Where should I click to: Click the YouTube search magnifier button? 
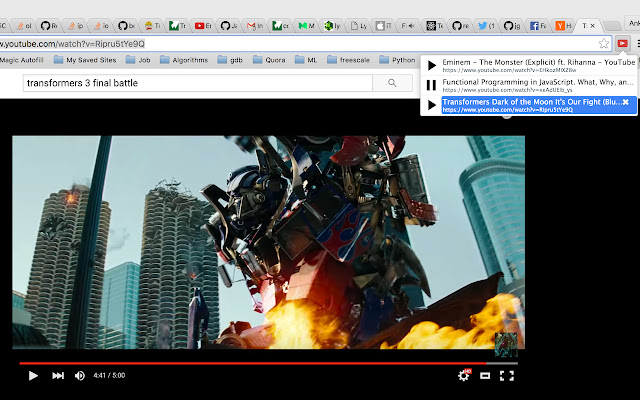point(392,83)
